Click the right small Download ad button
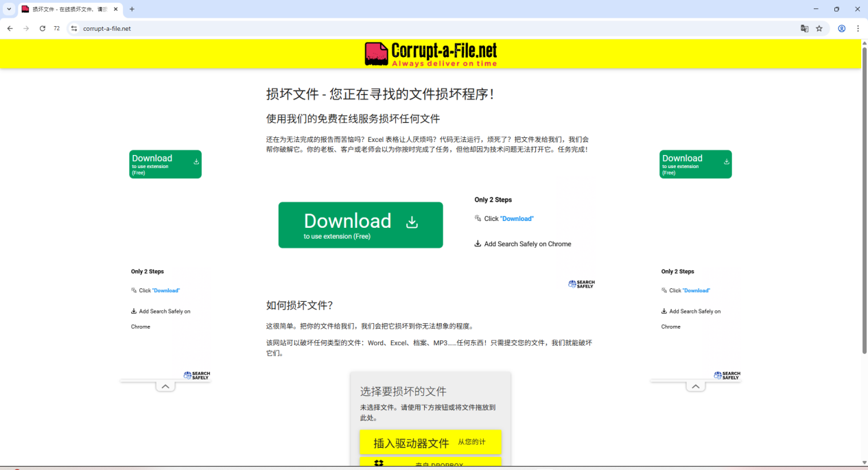 696,164
